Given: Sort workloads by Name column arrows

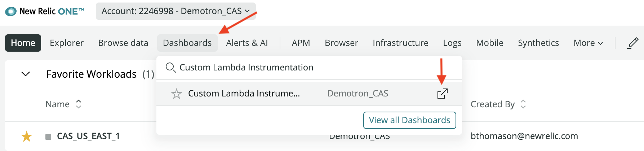Looking at the screenshot, I should pos(79,104).
